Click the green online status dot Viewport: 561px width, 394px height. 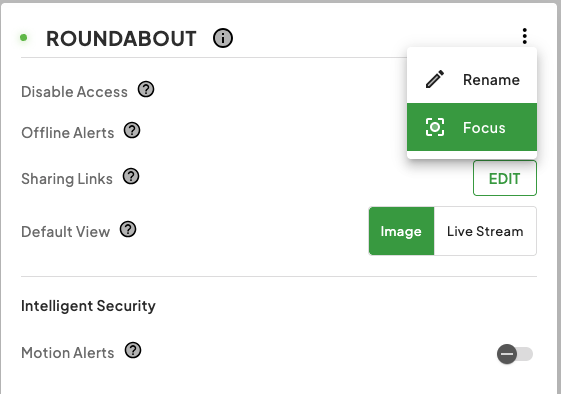point(24,38)
